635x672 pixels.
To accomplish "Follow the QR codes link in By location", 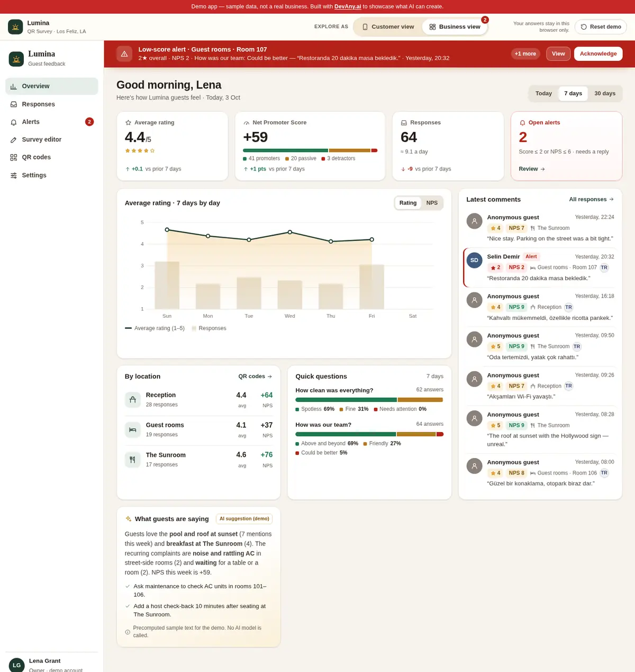I will pyautogui.click(x=255, y=377).
